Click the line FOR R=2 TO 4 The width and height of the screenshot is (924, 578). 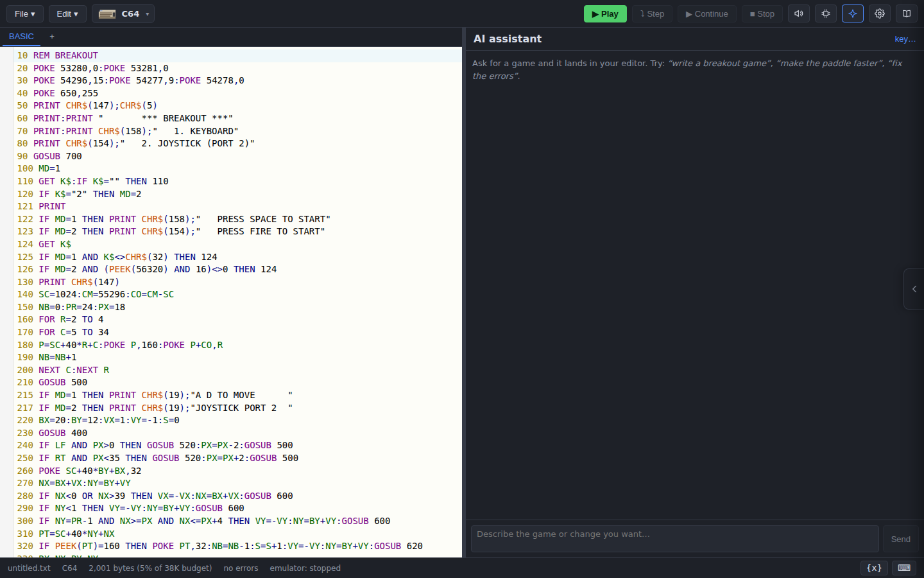[x=60, y=319]
